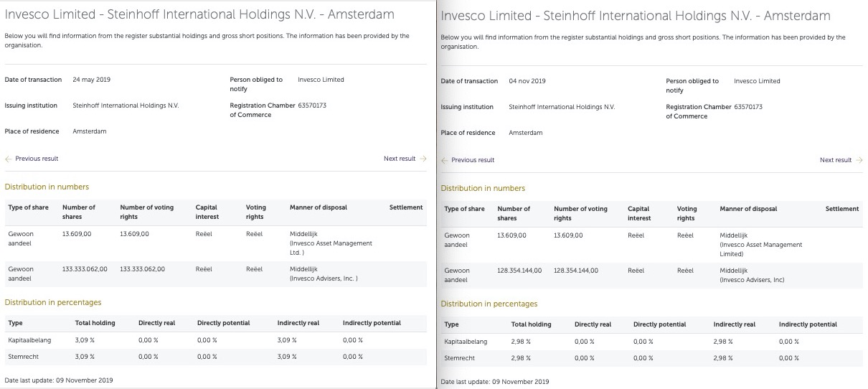
Task: Select the 128.354.144,00 number of shares cell
Action: [519, 271]
